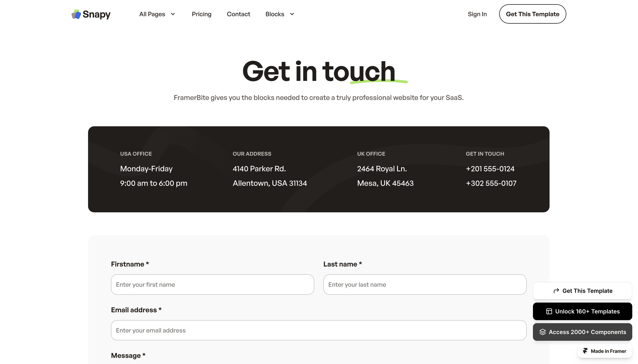638x364 pixels.
Task: Open the Blocks menu label
Action: point(274,14)
